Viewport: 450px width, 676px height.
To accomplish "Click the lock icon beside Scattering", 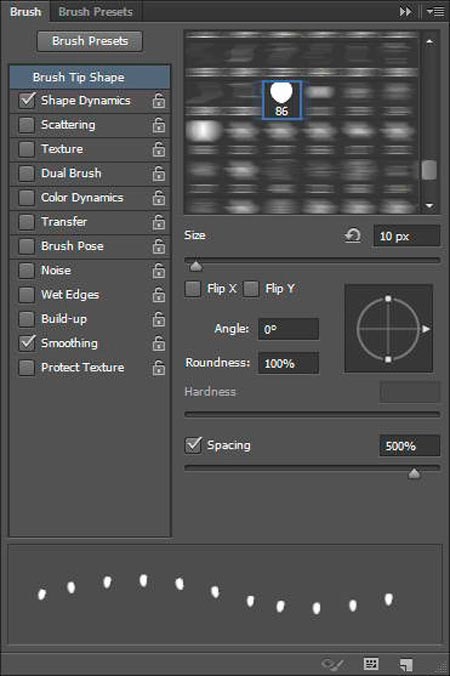I will pyautogui.click(x=159, y=125).
